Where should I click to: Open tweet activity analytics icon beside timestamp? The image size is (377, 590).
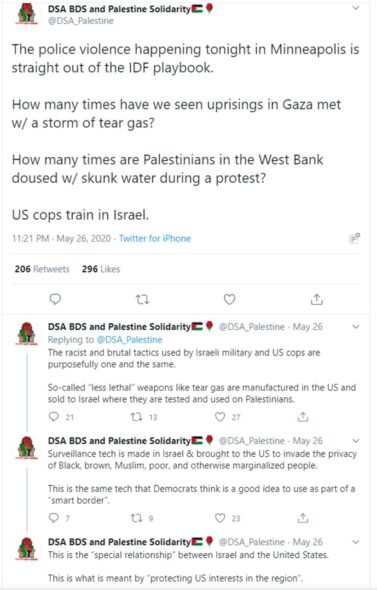coord(354,238)
